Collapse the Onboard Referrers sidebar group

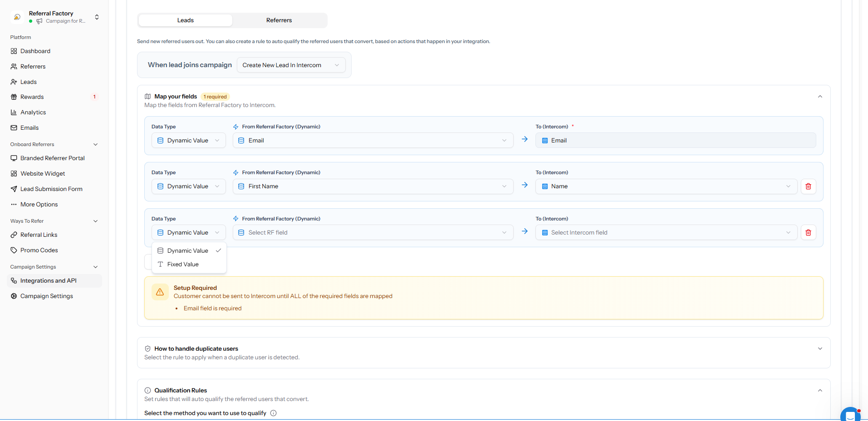point(95,145)
